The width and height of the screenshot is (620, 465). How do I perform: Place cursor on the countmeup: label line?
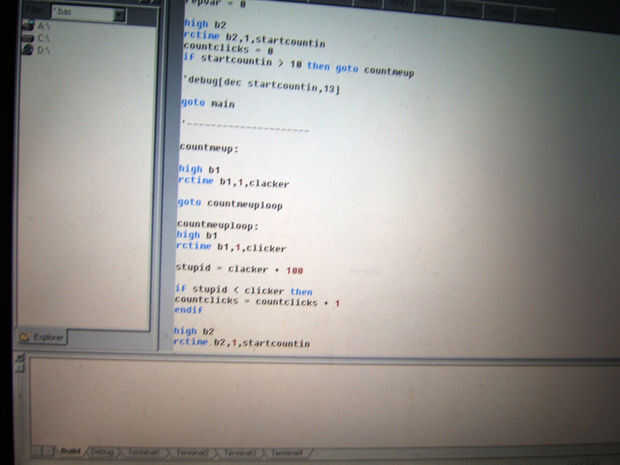(x=209, y=148)
